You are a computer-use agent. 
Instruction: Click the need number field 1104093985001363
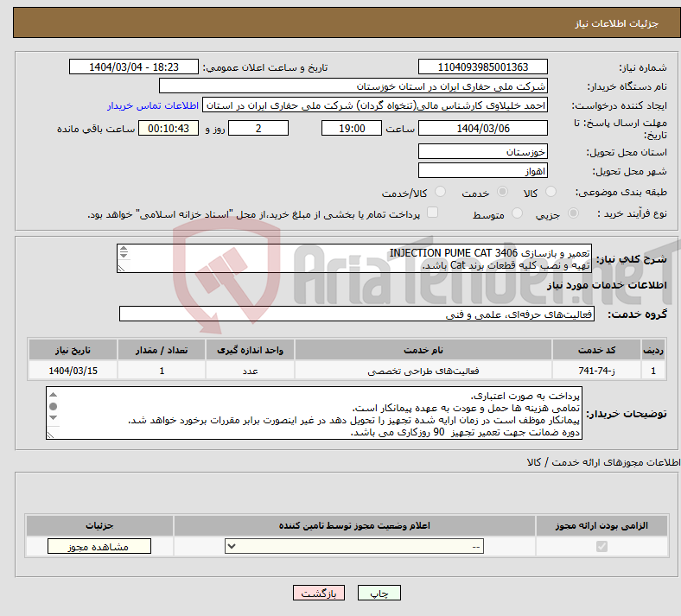[482, 67]
